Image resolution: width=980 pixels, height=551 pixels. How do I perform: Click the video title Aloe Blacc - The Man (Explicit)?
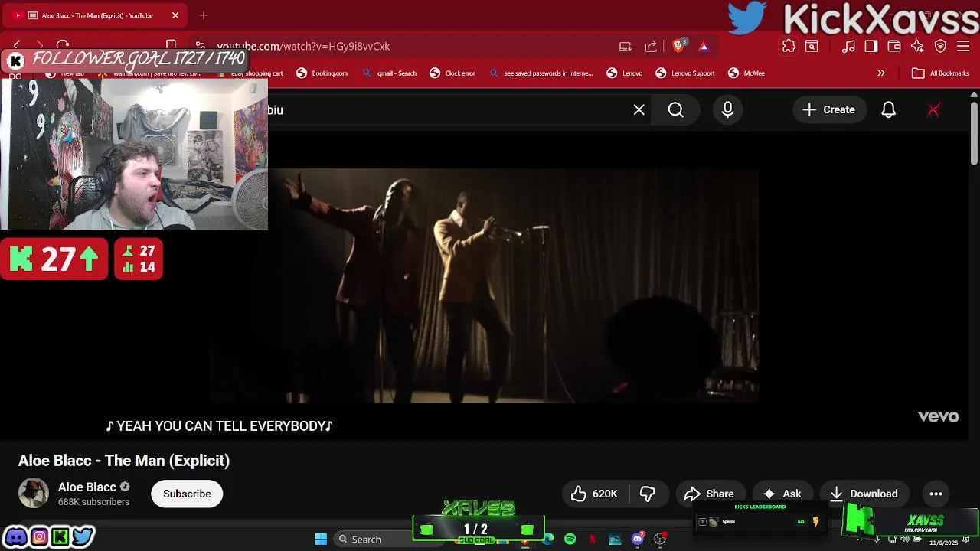pos(124,461)
